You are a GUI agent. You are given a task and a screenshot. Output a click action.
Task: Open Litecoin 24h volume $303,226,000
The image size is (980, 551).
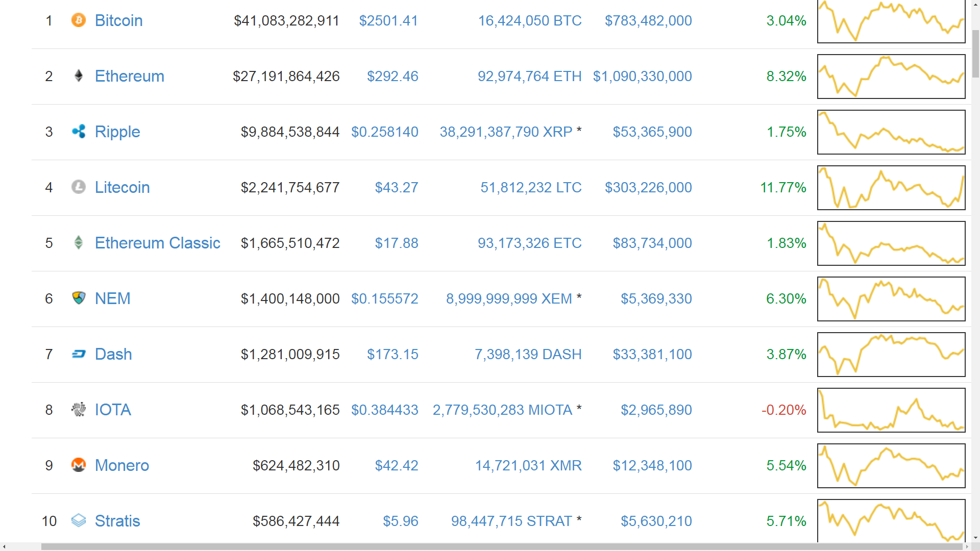pos(648,188)
